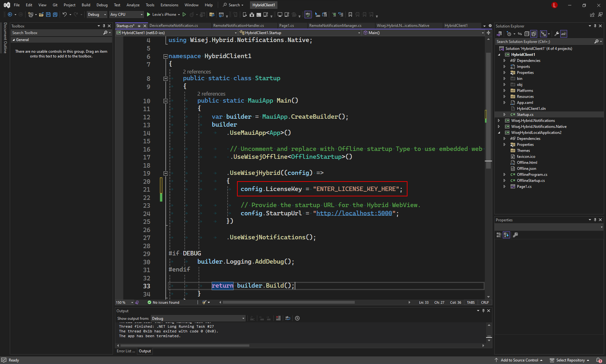Click the Toolbox search magnifier icon
The image size is (606, 364).
tap(105, 33)
